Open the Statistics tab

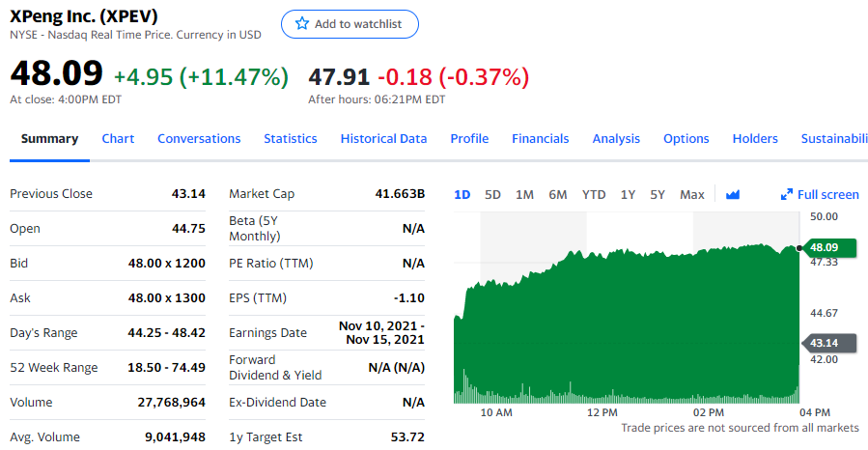tap(291, 138)
